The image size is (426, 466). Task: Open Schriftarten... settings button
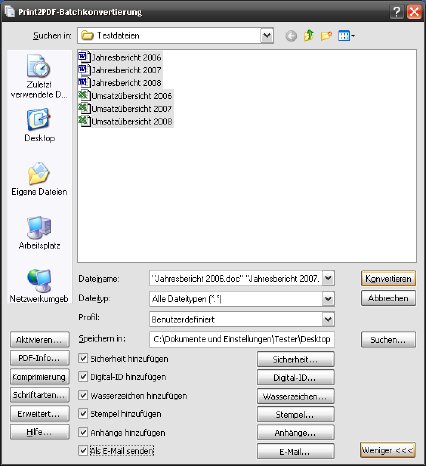pos(40,395)
